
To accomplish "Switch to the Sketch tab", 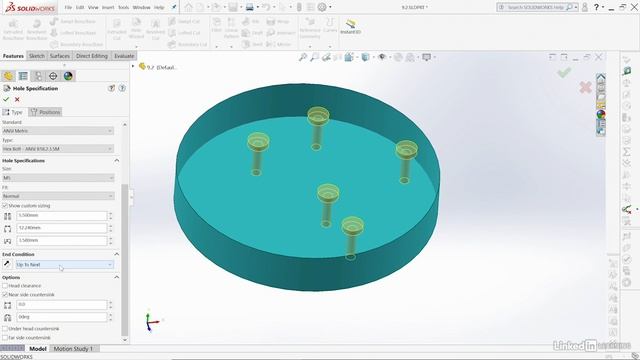I will pyautogui.click(x=37, y=56).
